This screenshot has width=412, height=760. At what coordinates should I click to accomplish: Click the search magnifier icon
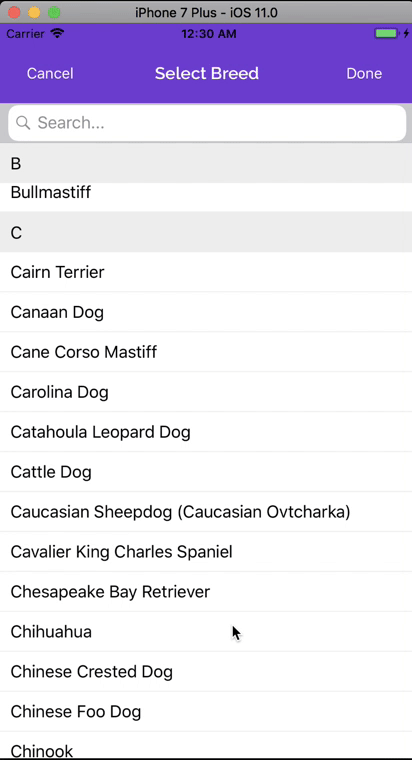click(x=23, y=123)
